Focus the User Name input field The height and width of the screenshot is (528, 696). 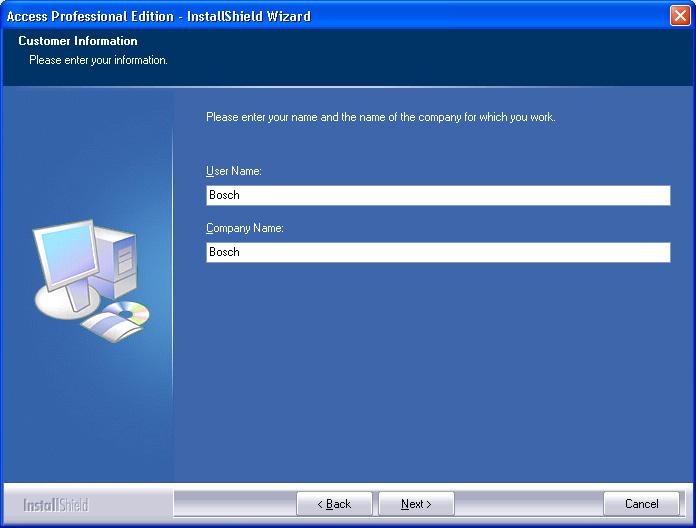[x=438, y=195]
